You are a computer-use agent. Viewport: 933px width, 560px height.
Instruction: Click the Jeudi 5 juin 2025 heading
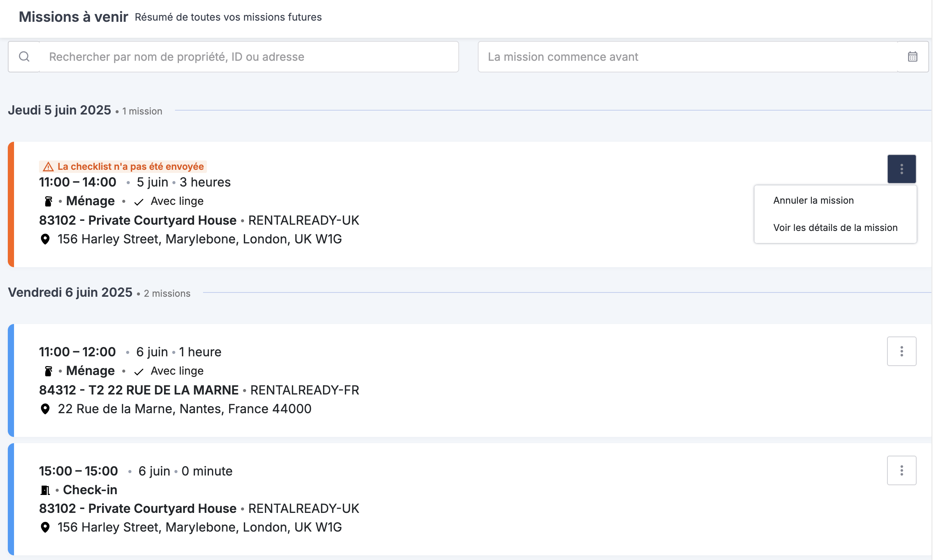[x=59, y=110]
